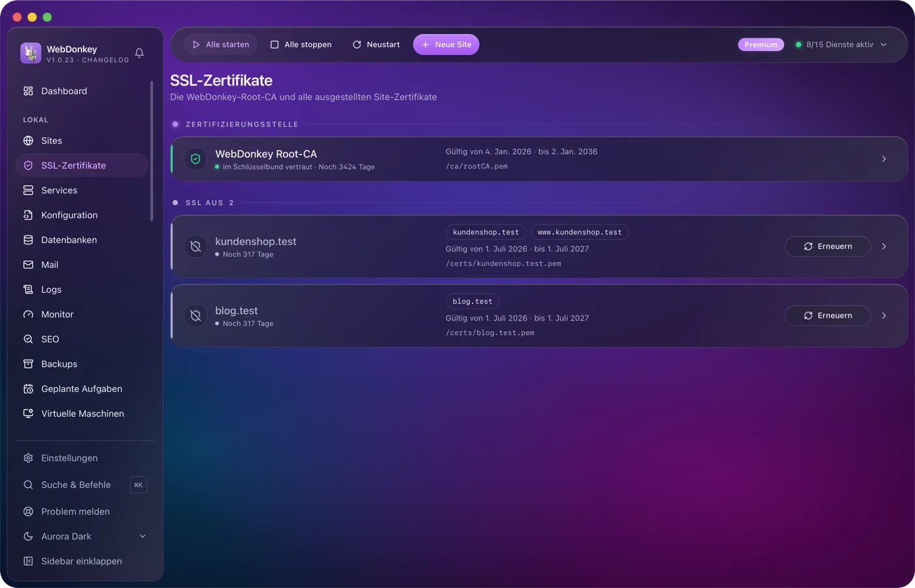
Task: Open Virtuelle Maschinen page
Action: click(82, 414)
